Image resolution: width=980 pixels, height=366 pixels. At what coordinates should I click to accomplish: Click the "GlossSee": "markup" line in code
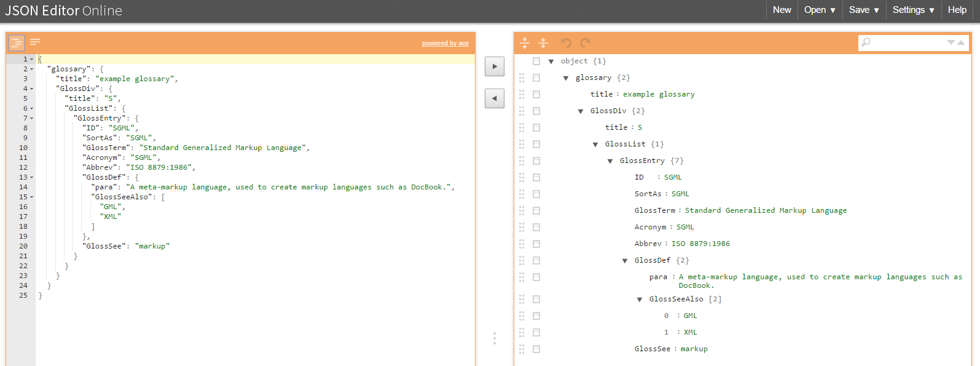[x=126, y=246]
